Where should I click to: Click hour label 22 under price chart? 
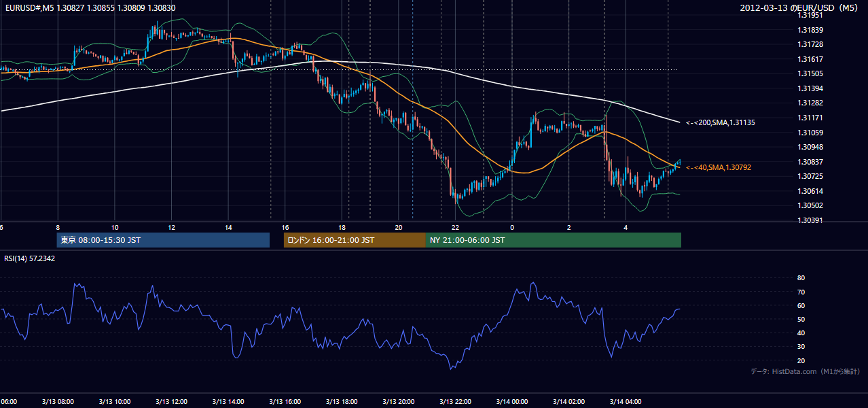pyautogui.click(x=456, y=227)
